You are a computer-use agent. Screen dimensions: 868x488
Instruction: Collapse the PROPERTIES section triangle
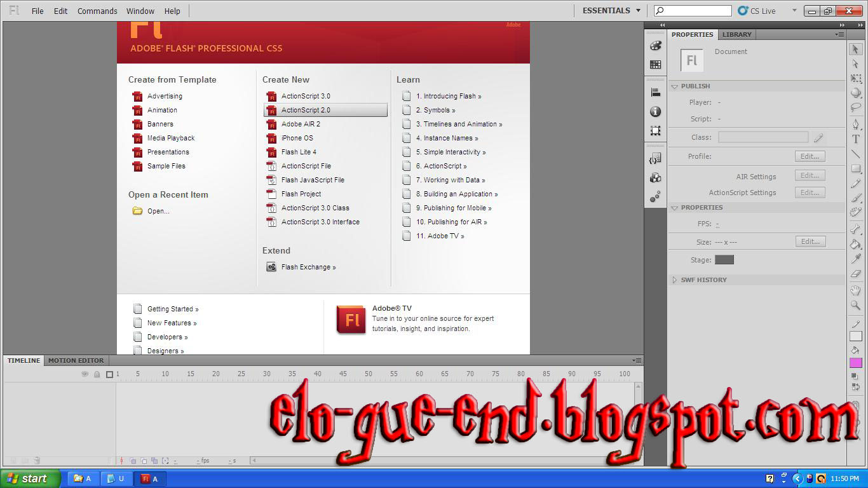pyautogui.click(x=675, y=207)
